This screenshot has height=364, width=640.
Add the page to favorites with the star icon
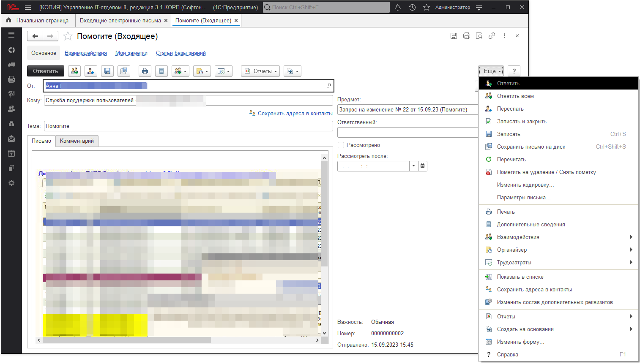tap(68, 36)
